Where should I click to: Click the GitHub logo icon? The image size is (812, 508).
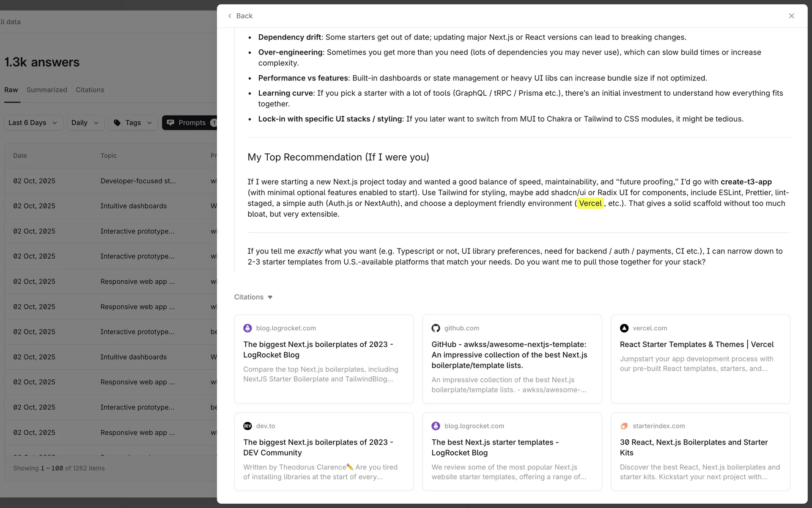(x=436, y=328)
